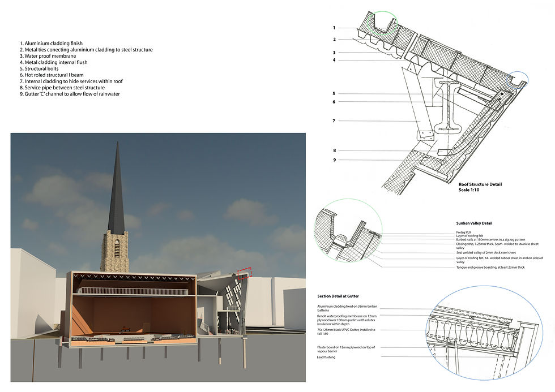Select callout number 4 beside roof detail
Viewport: 555px width, 392px height.
(334, 60)
